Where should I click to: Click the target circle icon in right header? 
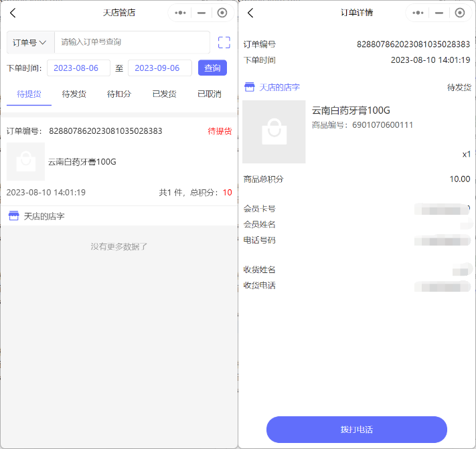pyautogui.click(x=459, y=13)
